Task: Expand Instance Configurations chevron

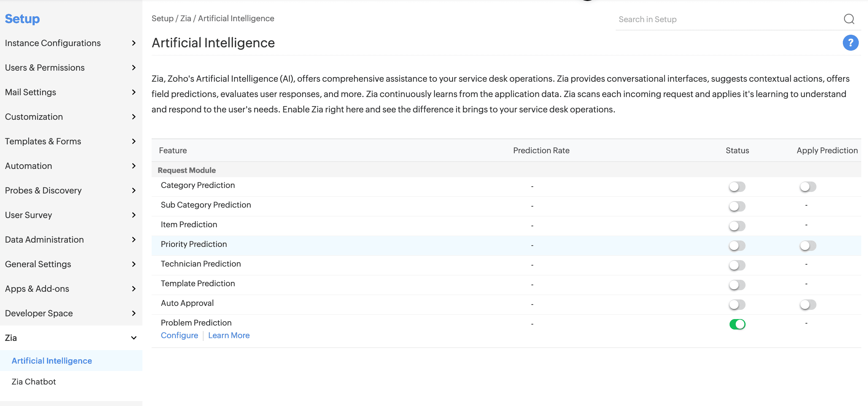Action: click(x=134, y=43)
